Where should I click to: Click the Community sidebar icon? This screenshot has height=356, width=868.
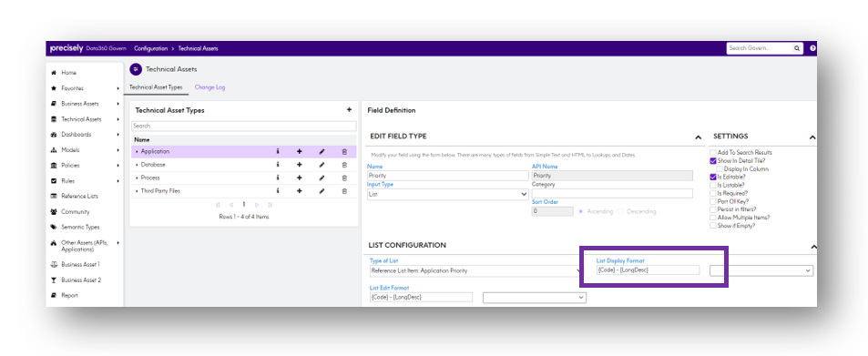[x=54, y=211]
